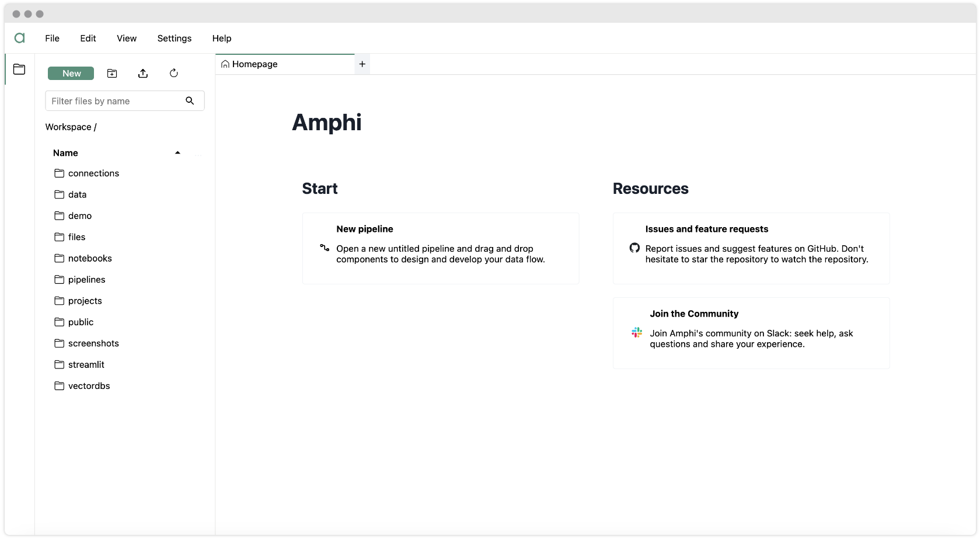Click the GitHub icon
Viewport: 980px width, 539px height.
point(634,248)
